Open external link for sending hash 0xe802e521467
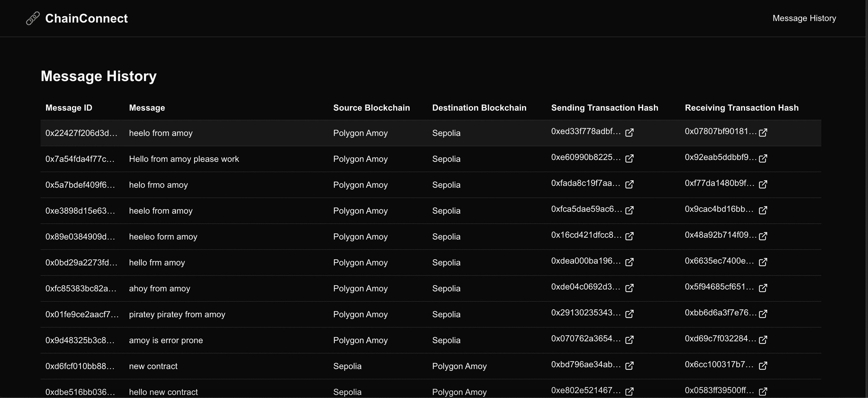 (629, 392)
